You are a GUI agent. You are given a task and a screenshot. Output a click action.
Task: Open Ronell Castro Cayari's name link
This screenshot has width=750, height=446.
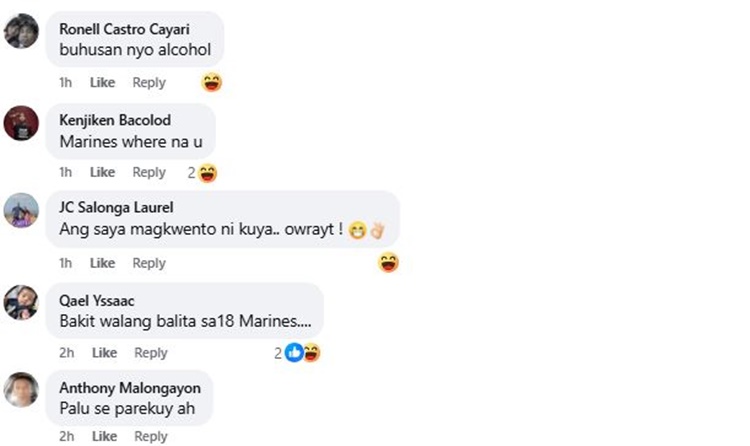pyautogui.click(x=124, y=29)
